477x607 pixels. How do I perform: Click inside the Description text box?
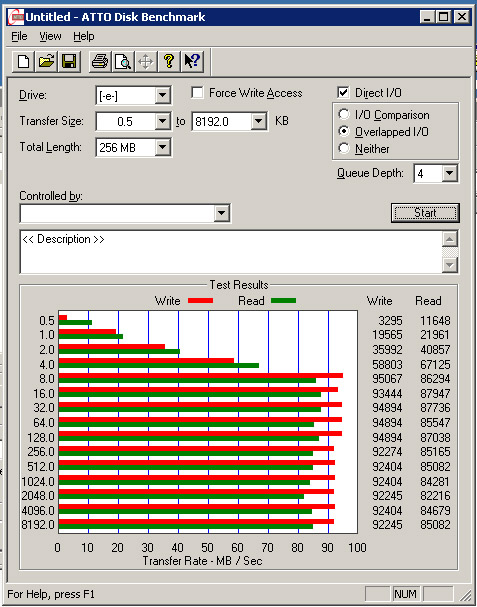231,252
